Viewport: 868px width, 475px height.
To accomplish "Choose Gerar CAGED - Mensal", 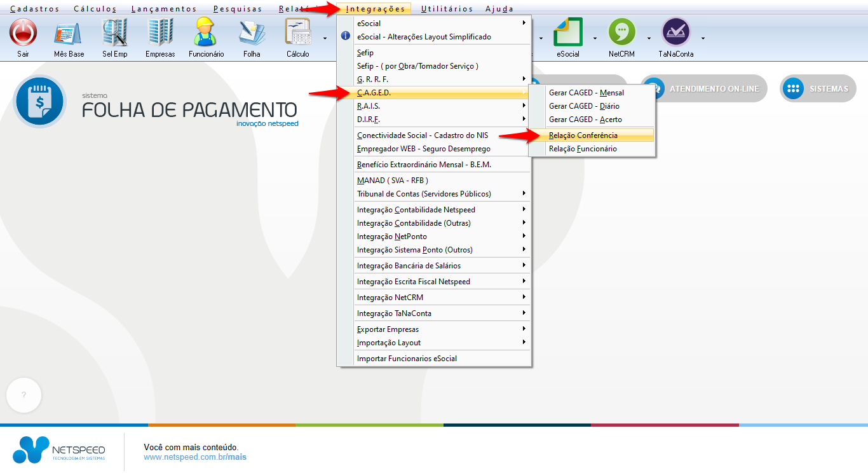I will point(592,93).
